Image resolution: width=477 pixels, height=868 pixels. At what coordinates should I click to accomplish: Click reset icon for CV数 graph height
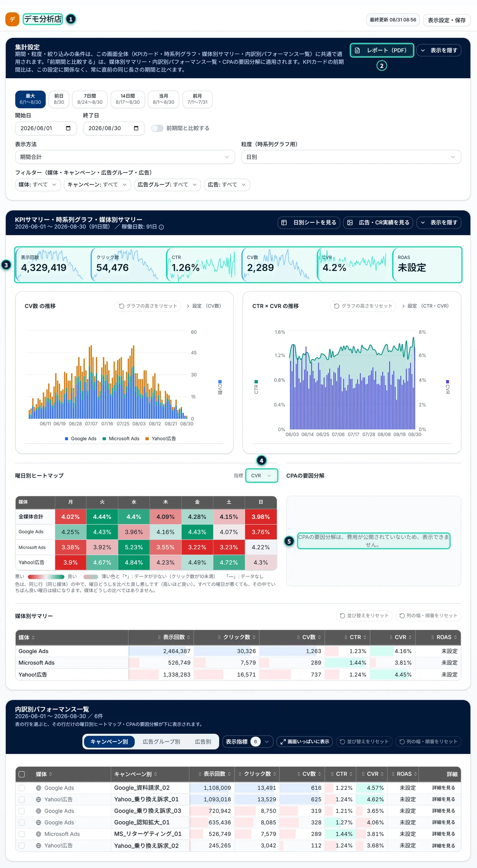click(122, 306)
